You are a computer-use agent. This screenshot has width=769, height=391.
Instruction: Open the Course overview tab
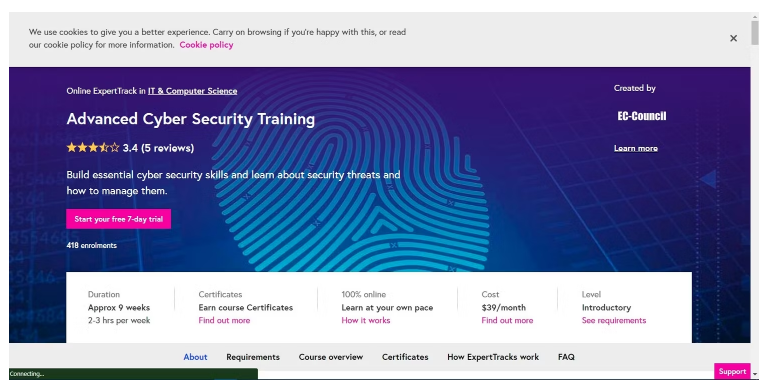(331, 357)
